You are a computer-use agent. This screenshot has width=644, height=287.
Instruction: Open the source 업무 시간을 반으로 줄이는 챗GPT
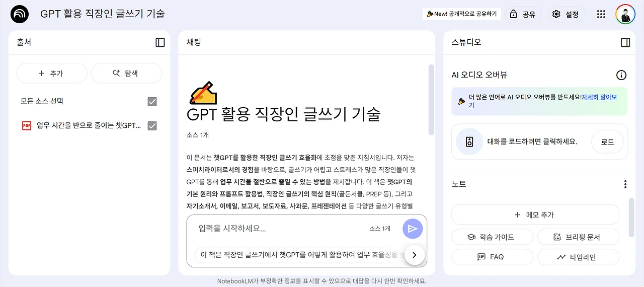pos(89,125)
